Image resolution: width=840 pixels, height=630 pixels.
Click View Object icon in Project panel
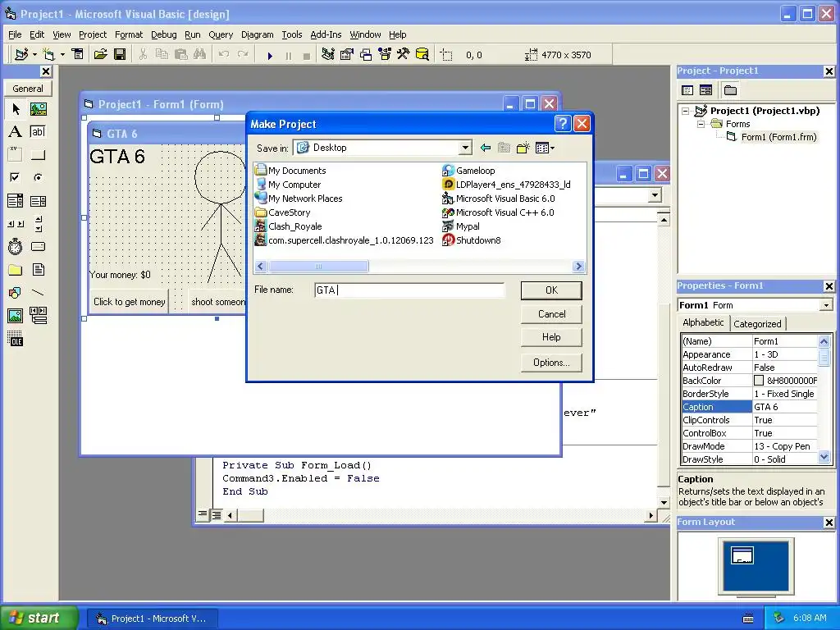[706, 90]
